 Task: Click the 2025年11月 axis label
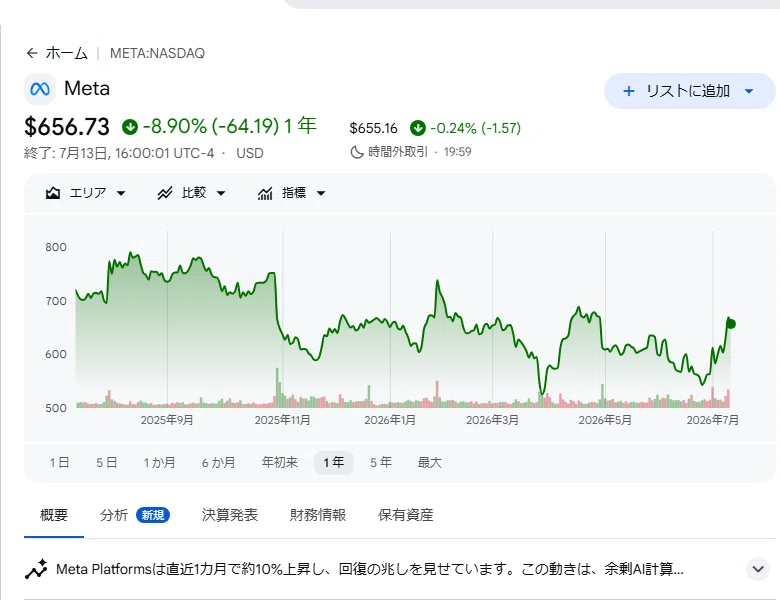point(282,420)
